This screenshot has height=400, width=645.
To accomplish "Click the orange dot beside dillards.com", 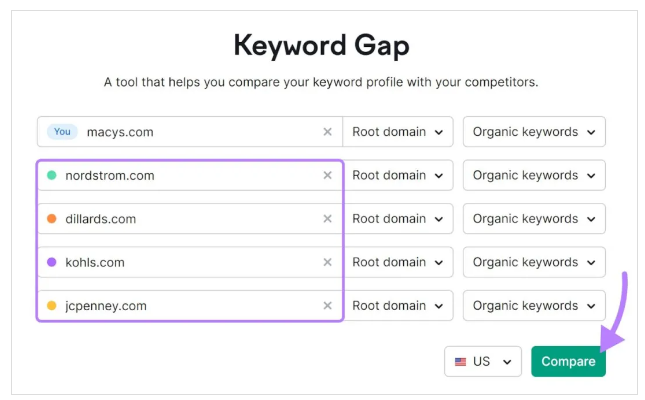I will 52,219.
